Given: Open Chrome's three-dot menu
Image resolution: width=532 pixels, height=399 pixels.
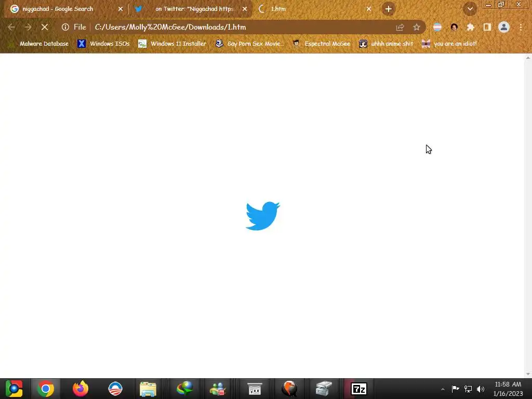Looking at the screenshot, I should tap(521, 27).
